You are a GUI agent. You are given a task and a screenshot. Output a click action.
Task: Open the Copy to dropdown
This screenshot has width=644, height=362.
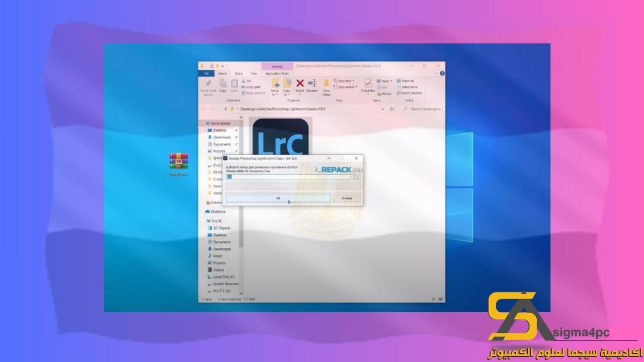(x=287, y=87)
